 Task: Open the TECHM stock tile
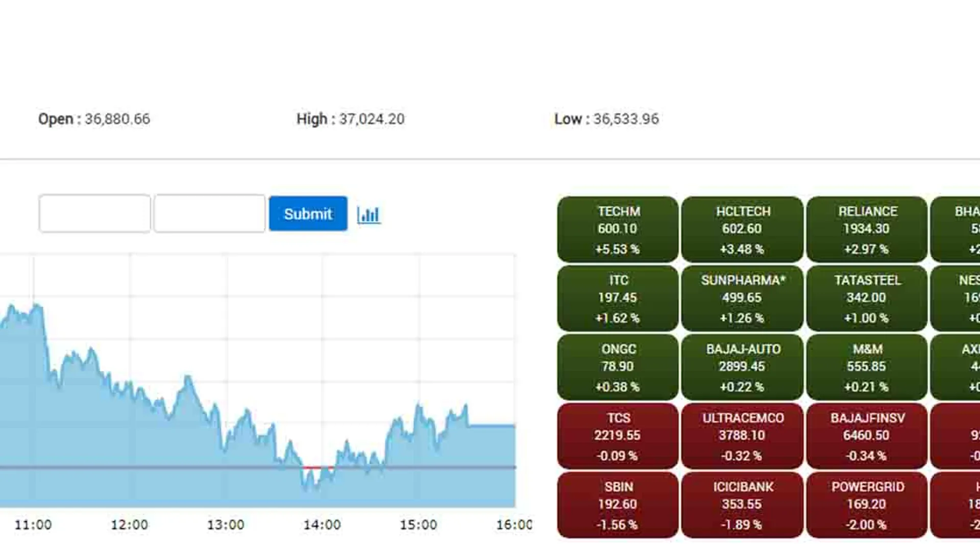point(618,229)
